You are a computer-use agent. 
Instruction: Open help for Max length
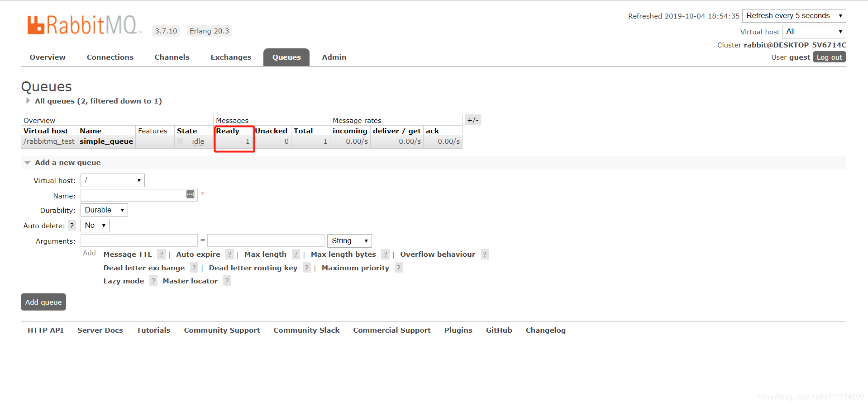[296, 254]
